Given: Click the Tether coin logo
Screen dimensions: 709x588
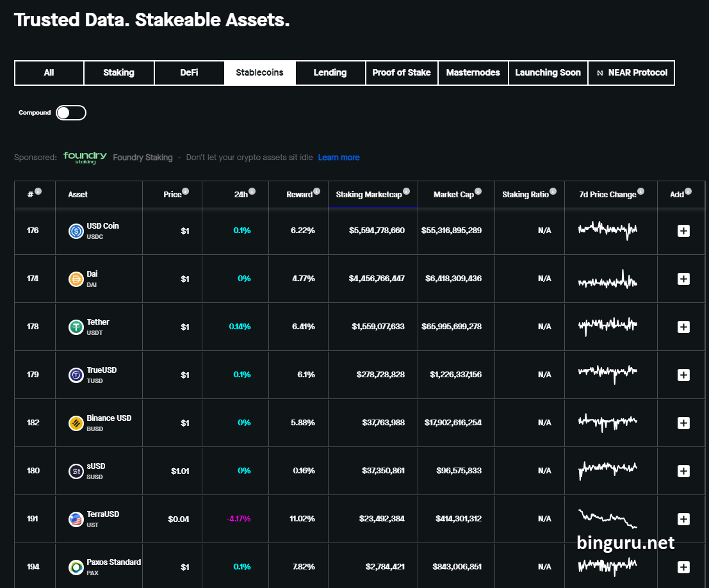Looking at the screenshot, I should pos(76,327).
